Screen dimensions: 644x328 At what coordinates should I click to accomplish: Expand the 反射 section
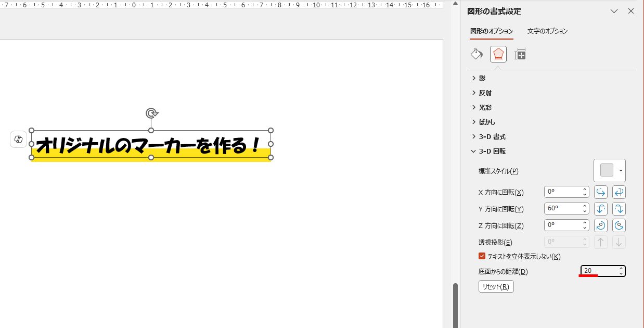(482, 93)
